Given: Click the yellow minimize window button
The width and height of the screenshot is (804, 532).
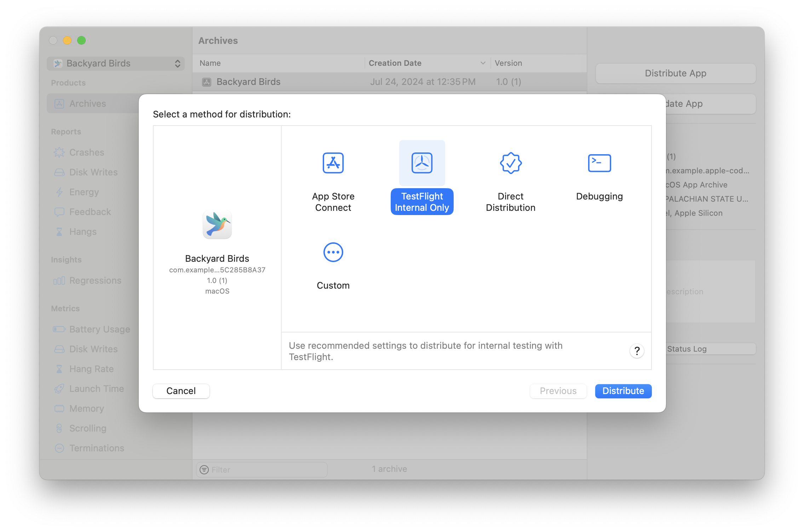Looking at the screenshot, I should (x=67, y=40).
